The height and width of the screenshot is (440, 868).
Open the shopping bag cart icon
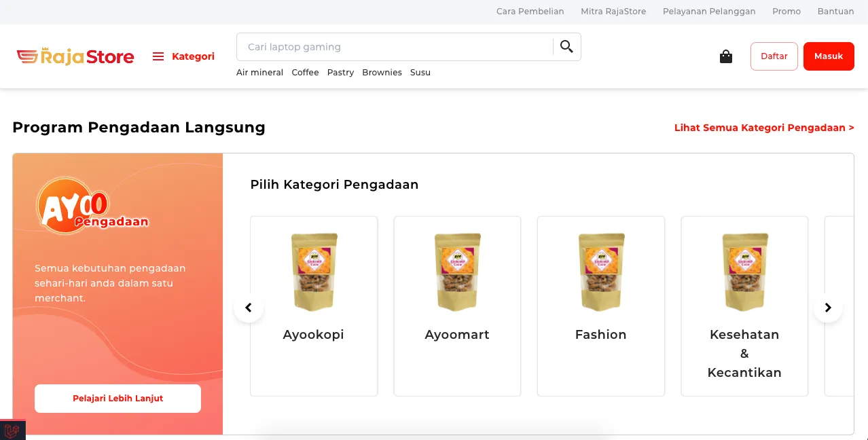pos(726,56)
